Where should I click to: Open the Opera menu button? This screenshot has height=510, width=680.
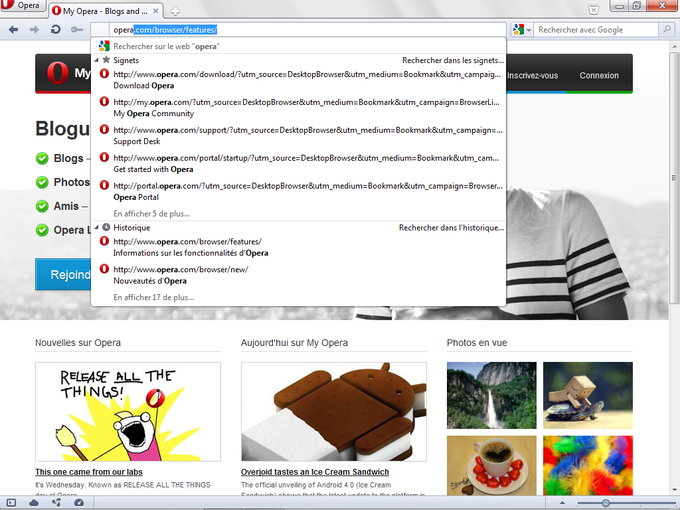click(22, 5)
